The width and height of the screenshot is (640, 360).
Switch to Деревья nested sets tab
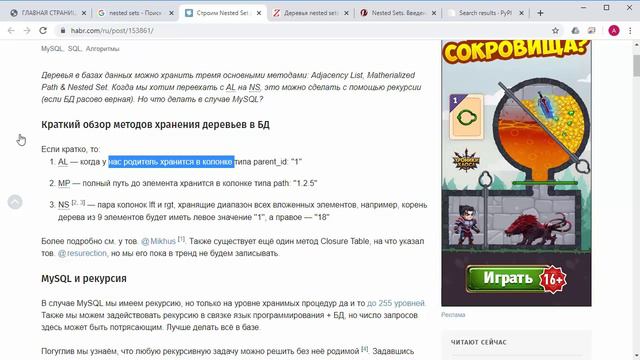point(311,13)
